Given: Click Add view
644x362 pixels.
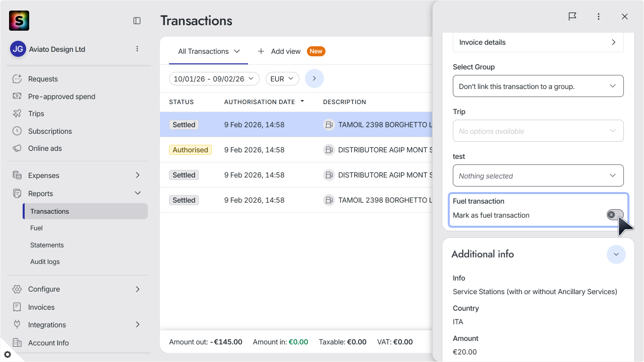Looking at the screenshot, I should click(279, 51).
